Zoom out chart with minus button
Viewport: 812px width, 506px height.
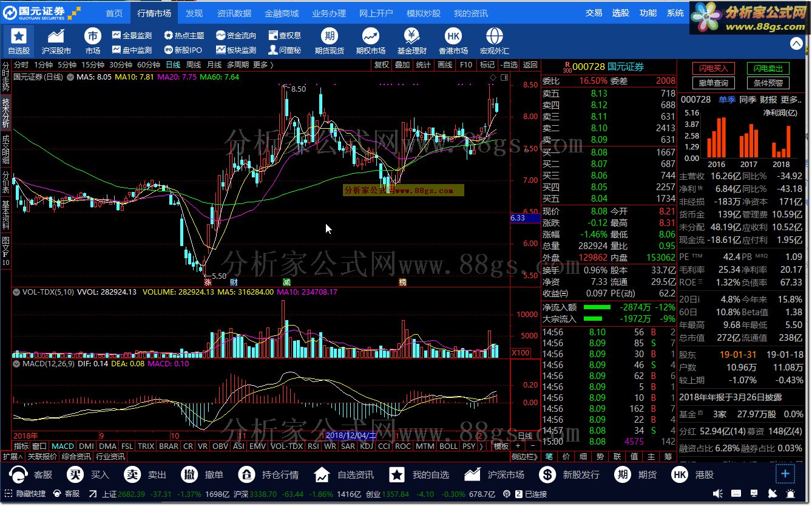click(532, 446)
